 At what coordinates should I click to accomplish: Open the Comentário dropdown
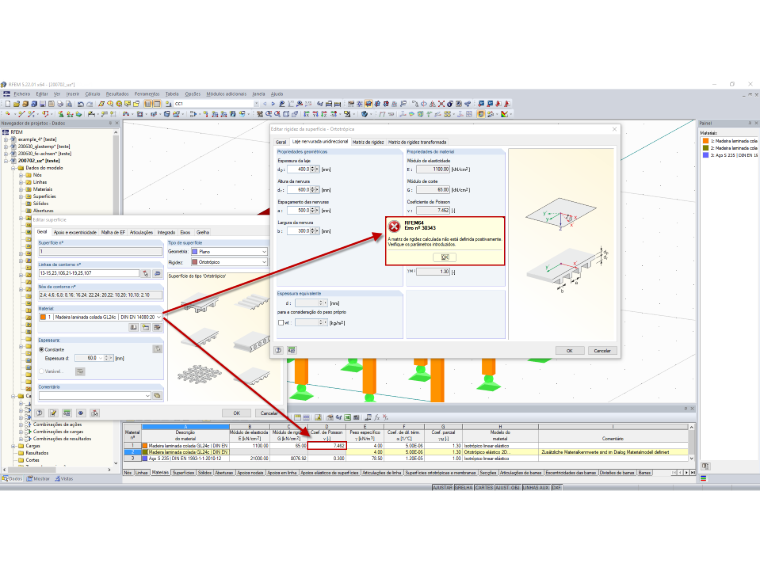pyautogui.click(x=147, y=396)
